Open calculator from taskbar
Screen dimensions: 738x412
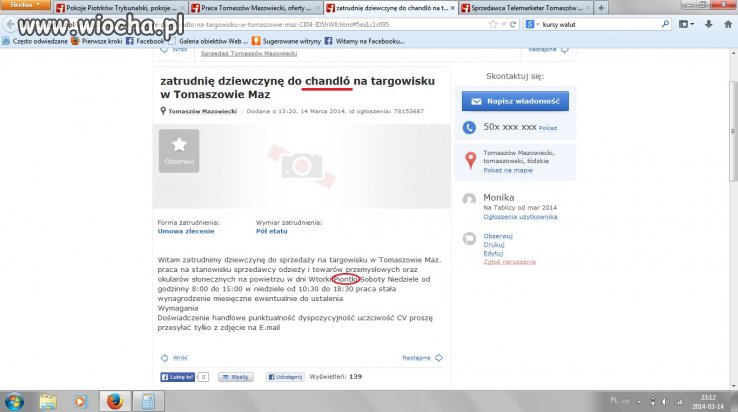[x=148, y=402]
